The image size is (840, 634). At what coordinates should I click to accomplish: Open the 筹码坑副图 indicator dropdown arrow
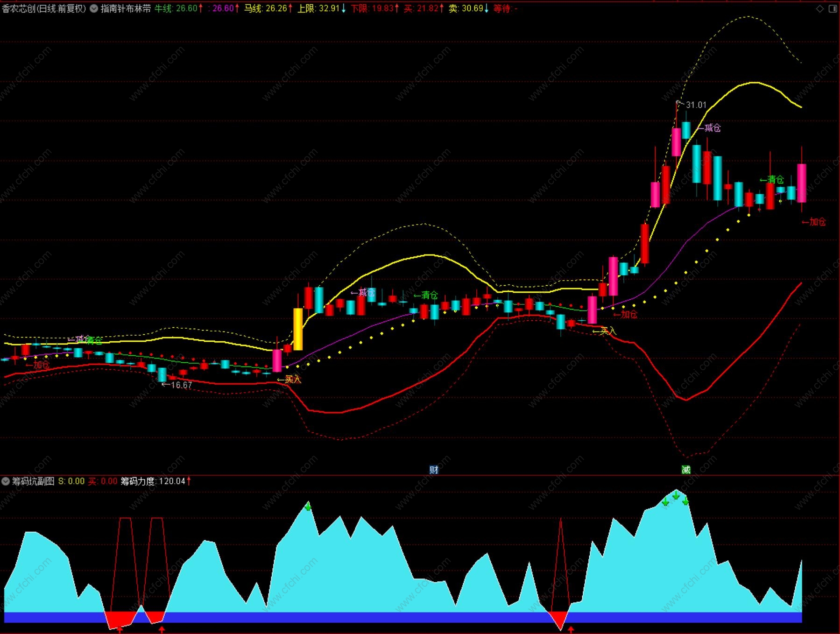click(6, 481)
